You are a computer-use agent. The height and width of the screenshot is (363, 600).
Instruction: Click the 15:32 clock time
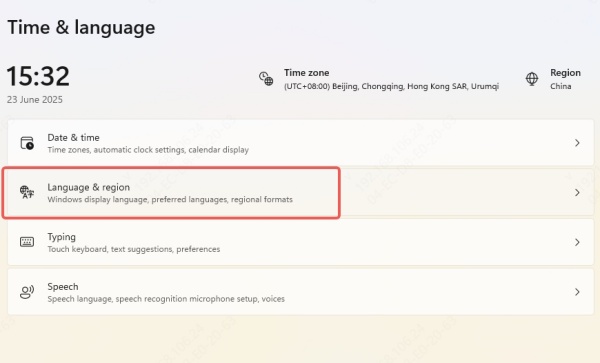coord(38,76)
